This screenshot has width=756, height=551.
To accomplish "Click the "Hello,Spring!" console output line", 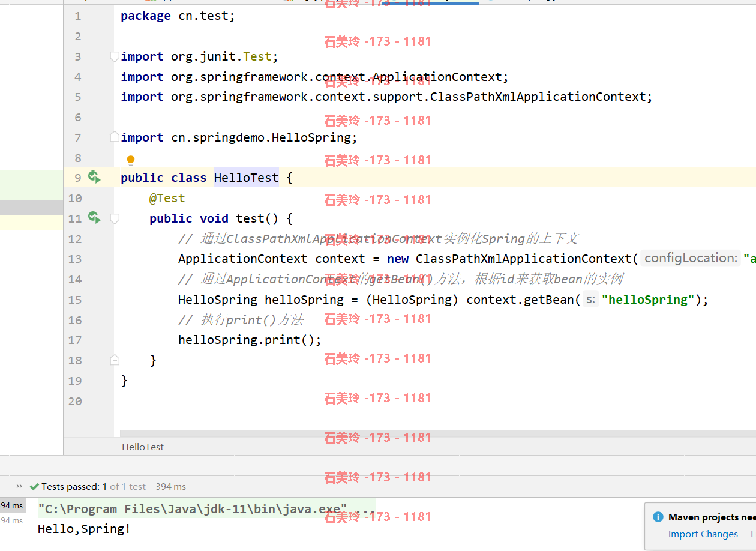I will [x=84, y=529].
